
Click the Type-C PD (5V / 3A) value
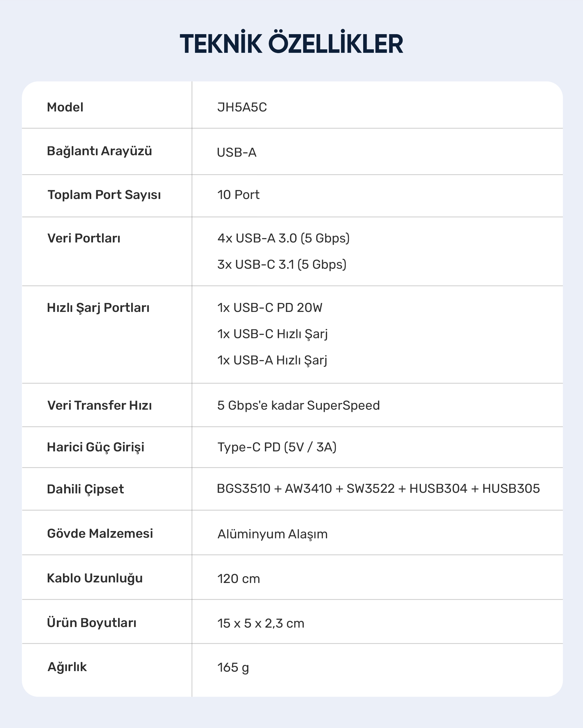click(277, 447)
